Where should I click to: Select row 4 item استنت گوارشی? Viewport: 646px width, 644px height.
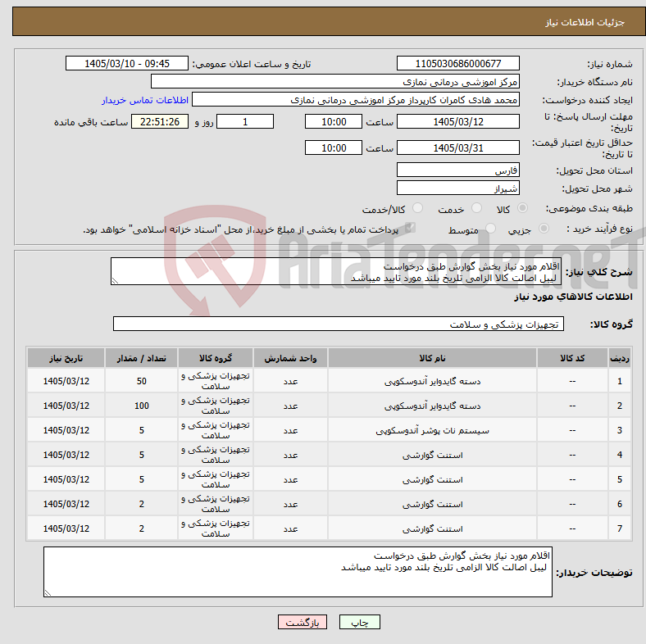coord(432,455)
